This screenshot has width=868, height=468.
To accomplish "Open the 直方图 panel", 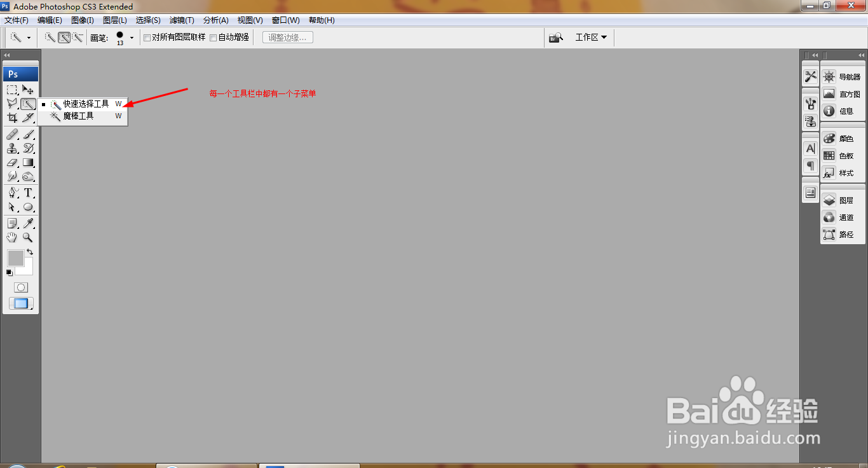I will click(843, 94).
